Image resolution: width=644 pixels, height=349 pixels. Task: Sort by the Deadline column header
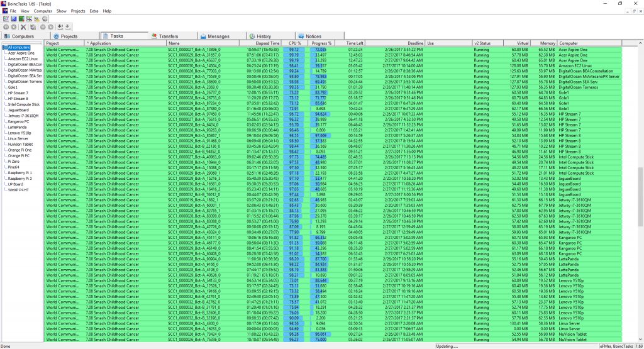[x=395, y=43]
